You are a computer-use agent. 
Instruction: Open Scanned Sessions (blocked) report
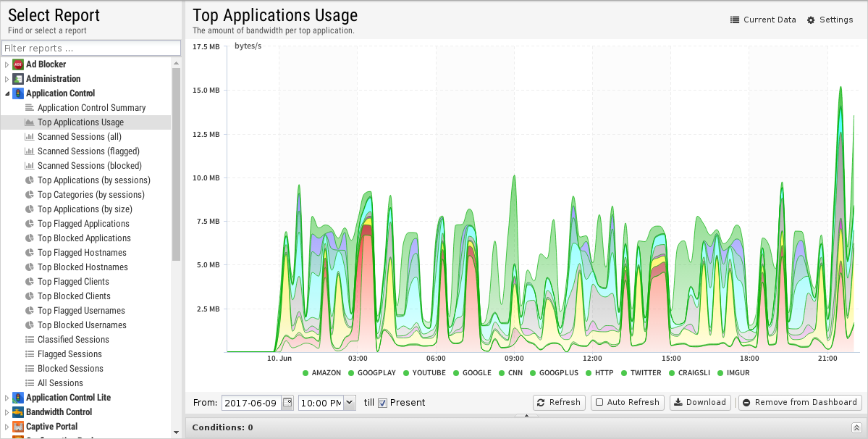[89, 166]
